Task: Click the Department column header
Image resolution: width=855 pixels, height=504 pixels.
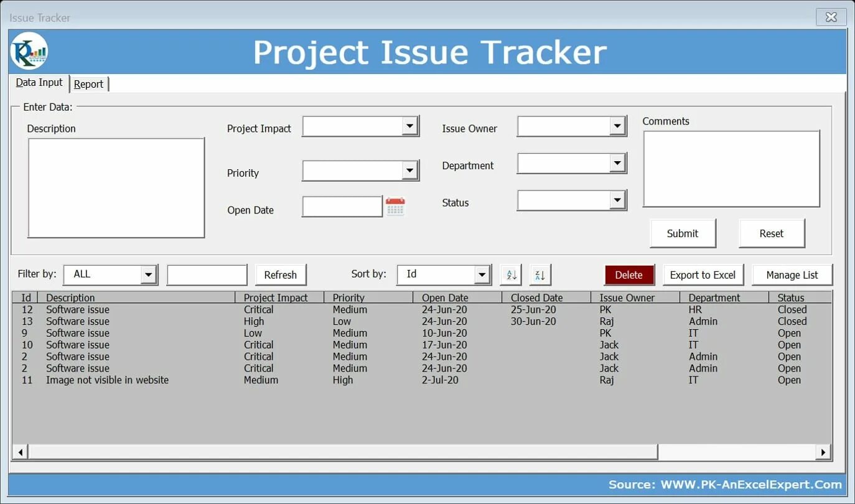Action: pos(724,297)
